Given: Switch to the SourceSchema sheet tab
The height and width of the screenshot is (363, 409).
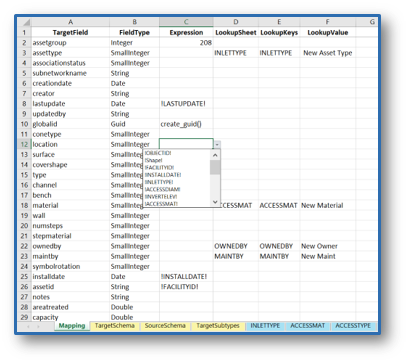Looking at the screenshot, I should pos(165,326).
